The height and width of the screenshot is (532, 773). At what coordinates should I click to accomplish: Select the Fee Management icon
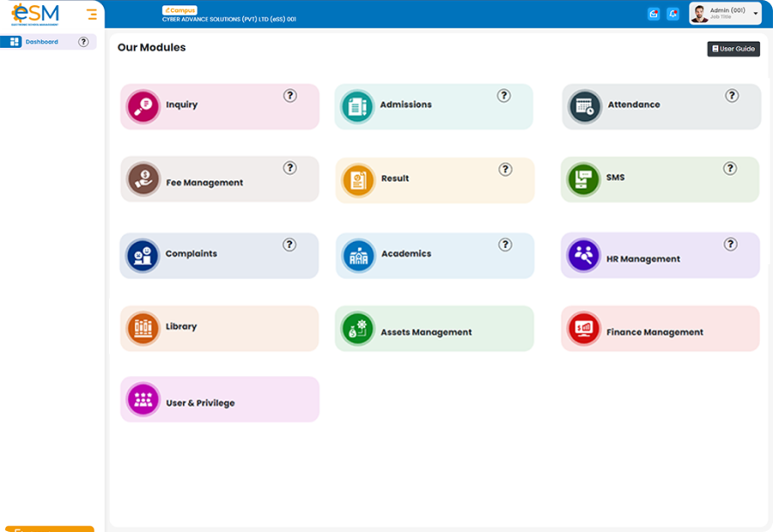coord(143,178)
